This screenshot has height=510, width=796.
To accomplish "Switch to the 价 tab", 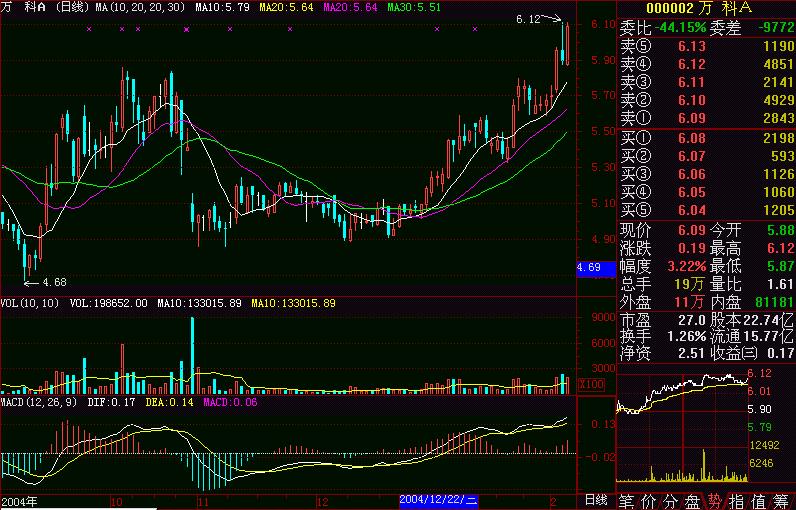I will tap(649, 500).
